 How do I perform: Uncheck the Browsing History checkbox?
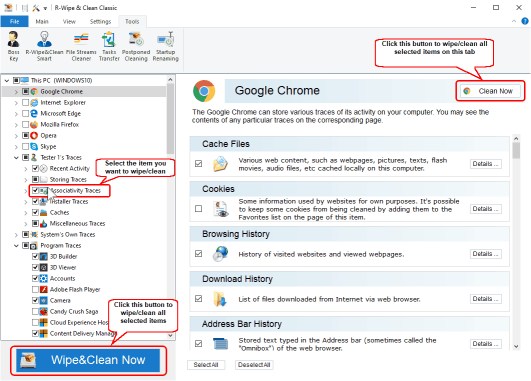199,254
